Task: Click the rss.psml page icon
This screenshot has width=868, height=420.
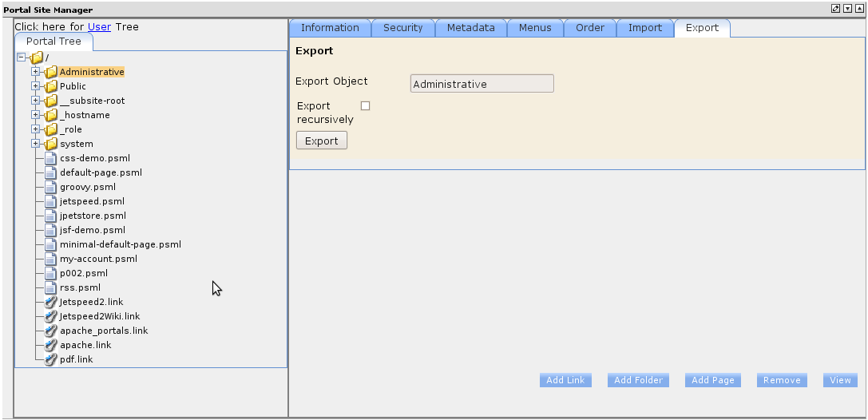Action: click(51, 287)
